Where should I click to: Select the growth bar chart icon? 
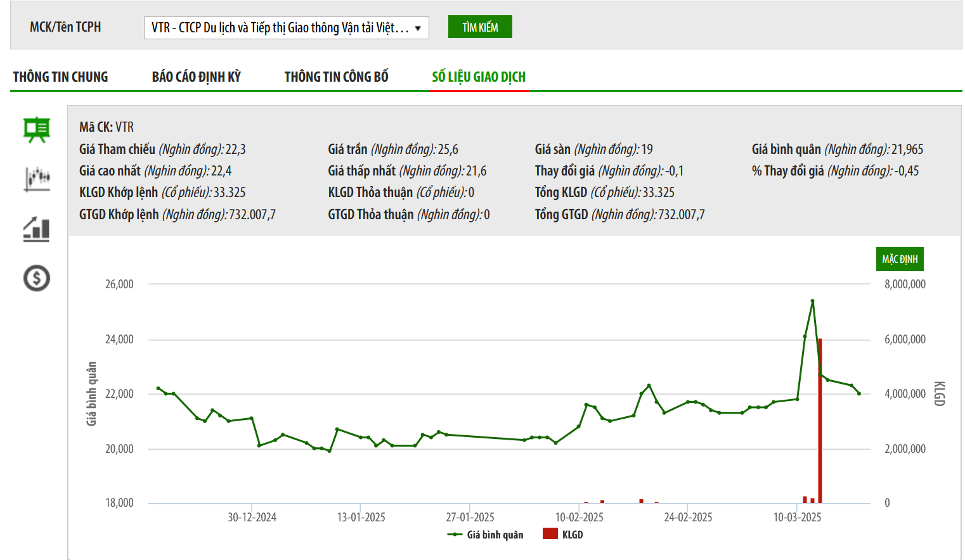point(37,229)
